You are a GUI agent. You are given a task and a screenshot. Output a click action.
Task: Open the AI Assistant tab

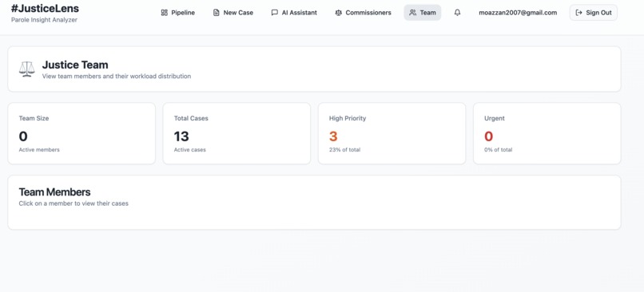point(294,13)
